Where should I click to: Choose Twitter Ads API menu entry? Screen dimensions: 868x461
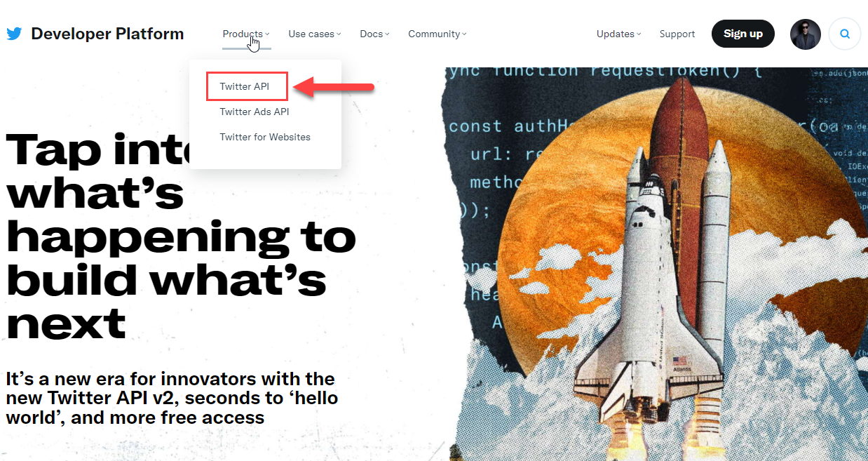click(255, 112)
